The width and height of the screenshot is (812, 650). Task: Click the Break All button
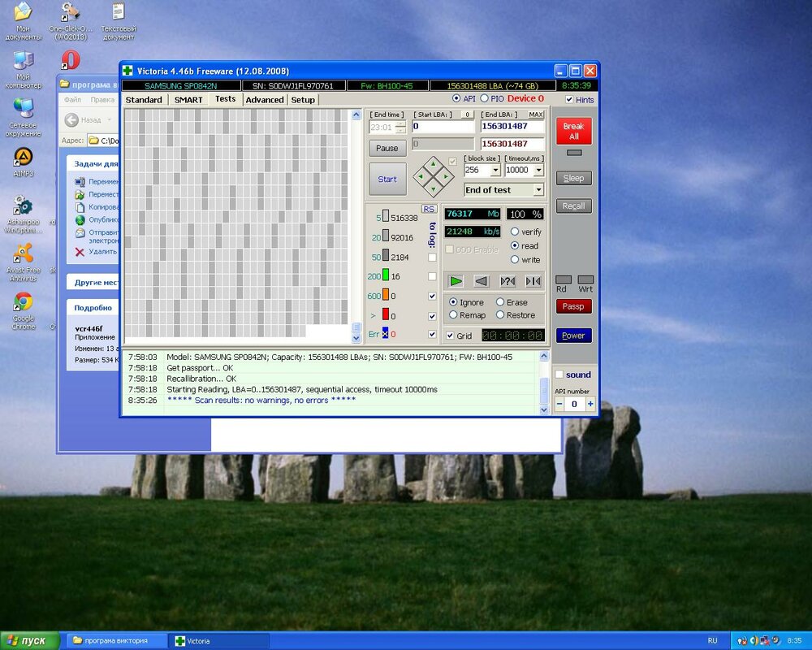click(573, 132)
